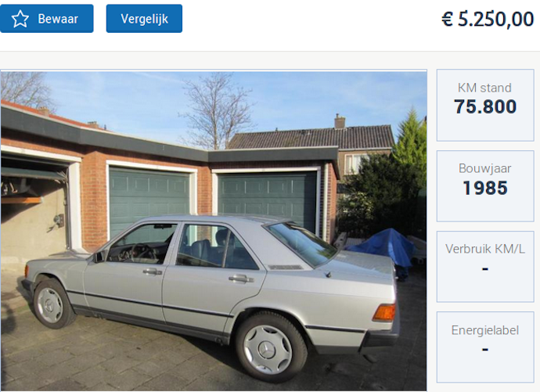540x392 pixels.
Task: Click the left closed green garage door
Action: pos(149,200)
